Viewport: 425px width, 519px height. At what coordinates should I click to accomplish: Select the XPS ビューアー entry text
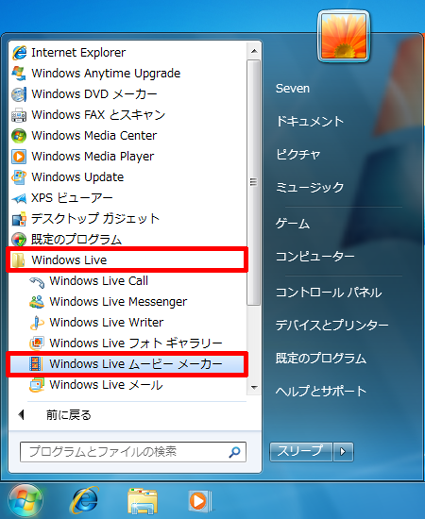[72, 198]
